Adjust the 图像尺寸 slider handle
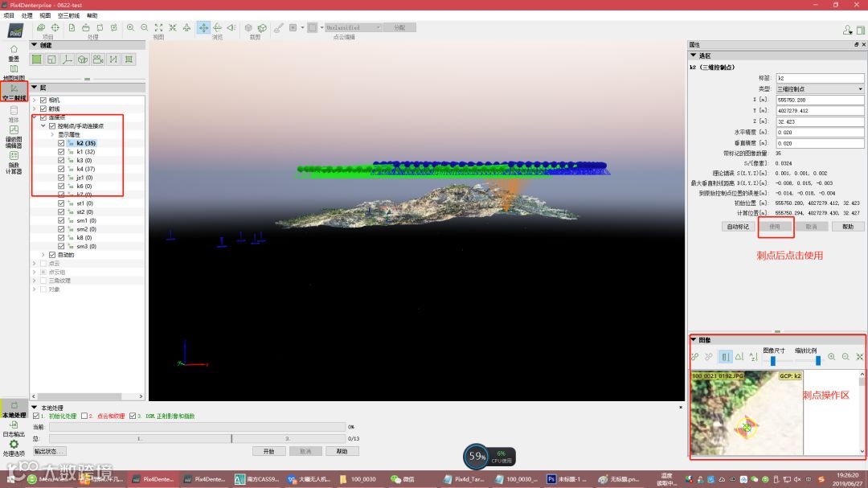The width and height of the screenshot is (868, 488). pyautogui.click(x=773, y=361)
